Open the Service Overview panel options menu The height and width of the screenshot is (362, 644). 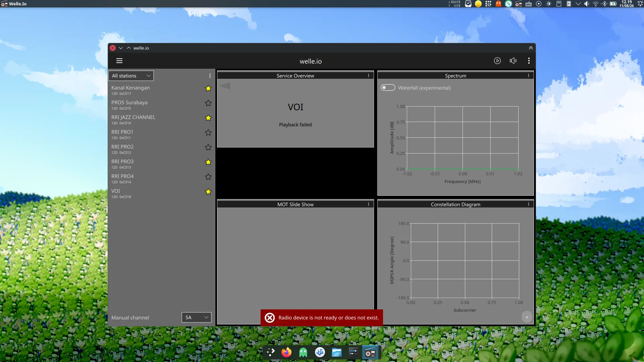click(369, 76)
